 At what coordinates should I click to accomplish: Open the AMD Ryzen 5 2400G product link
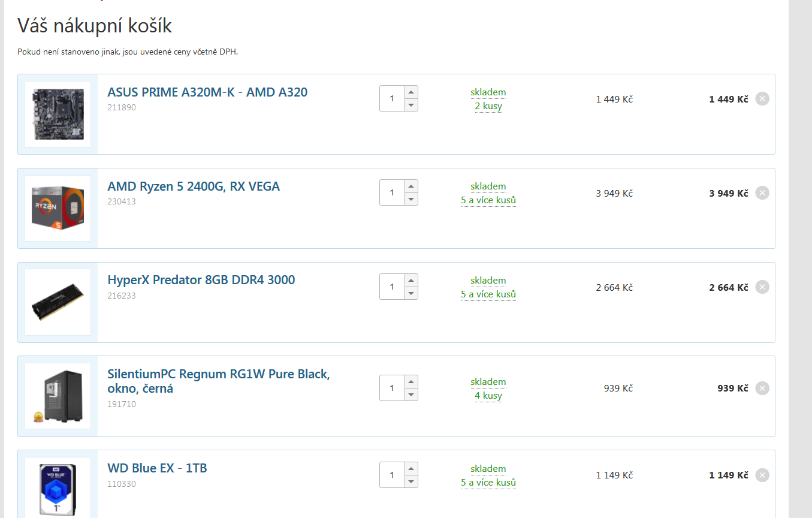tap(194, 186)
